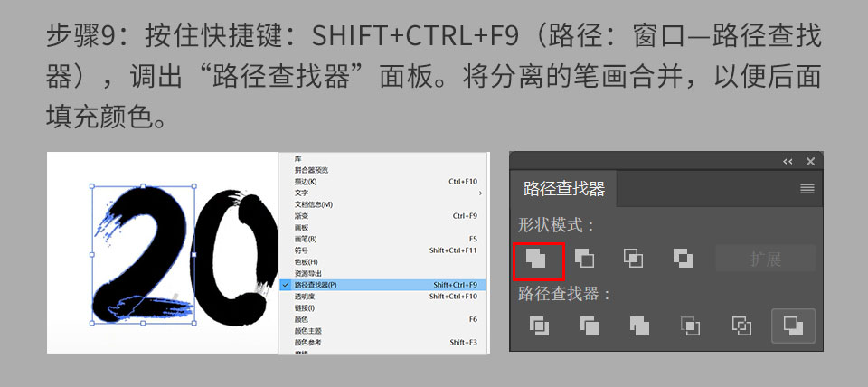Click the Intersect shape mode icon
The image size is (868, 387).
click(x=633, y=258)
